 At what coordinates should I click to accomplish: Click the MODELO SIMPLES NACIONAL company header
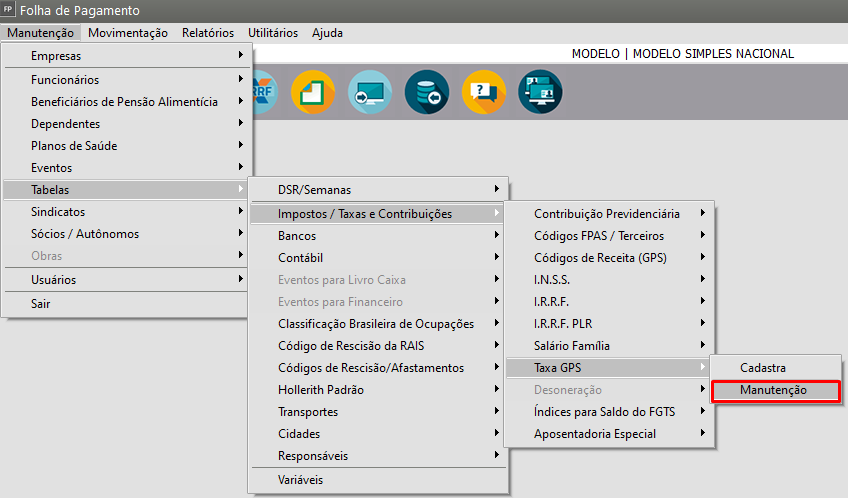682,54
